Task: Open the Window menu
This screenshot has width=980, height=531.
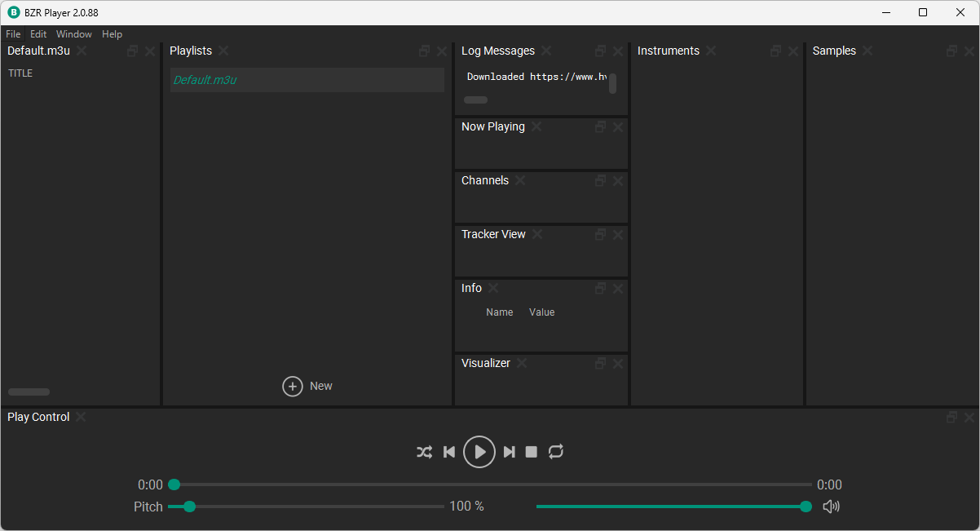Action: click(73, 34)
